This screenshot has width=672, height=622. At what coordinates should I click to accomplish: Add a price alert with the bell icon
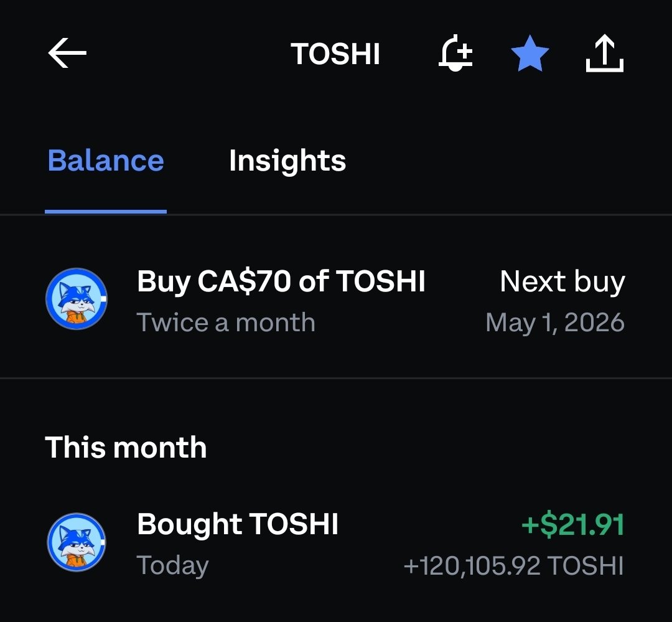pyautogui.click(x=455, y=54)
